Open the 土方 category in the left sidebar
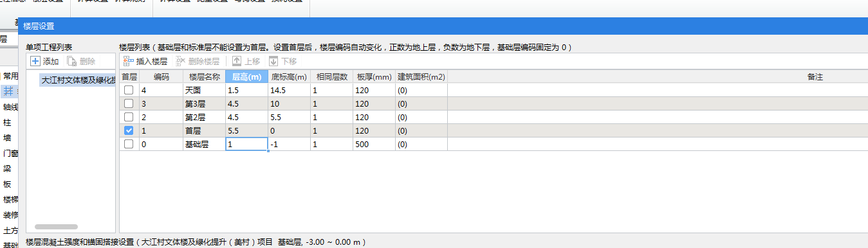The width and height of the screenshot is (868, 248). click(x=10, y=230)
